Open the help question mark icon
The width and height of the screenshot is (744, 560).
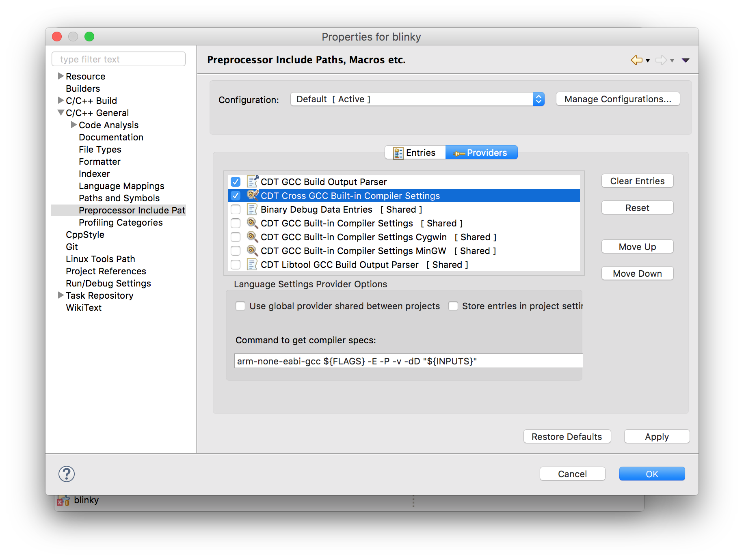tap(67, 474)
